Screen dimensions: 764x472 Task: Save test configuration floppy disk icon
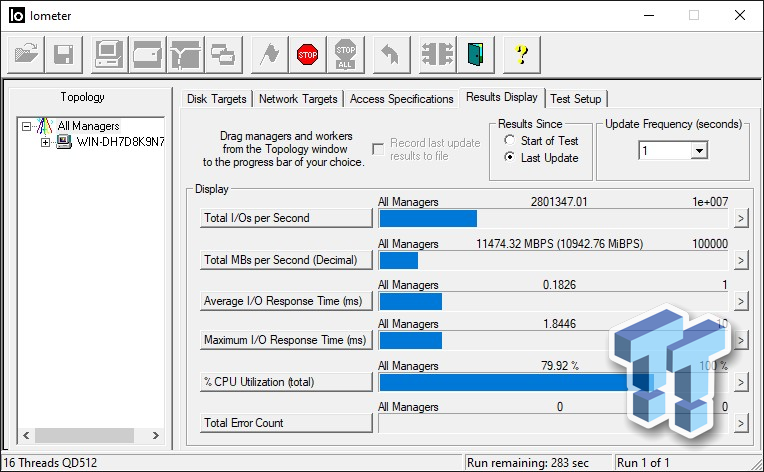(x=64, y=54)
